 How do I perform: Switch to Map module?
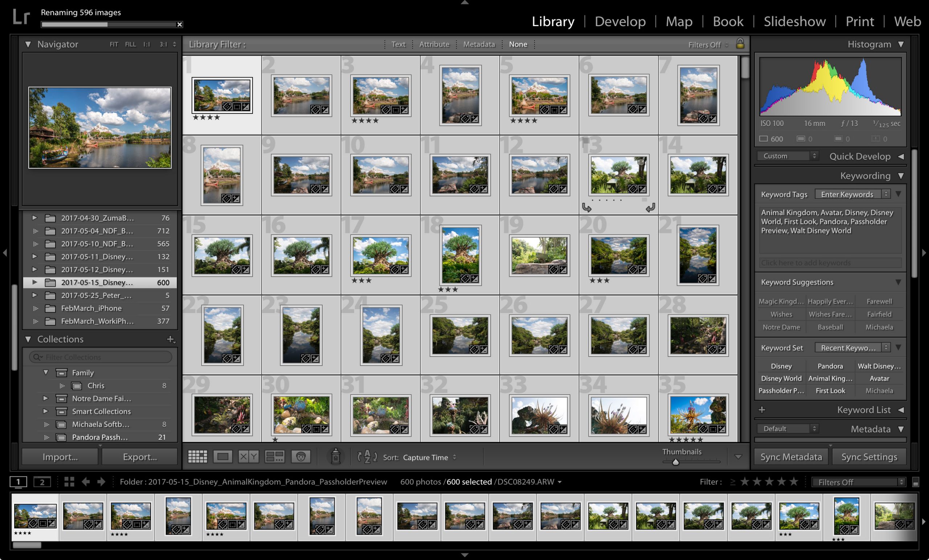679,21
